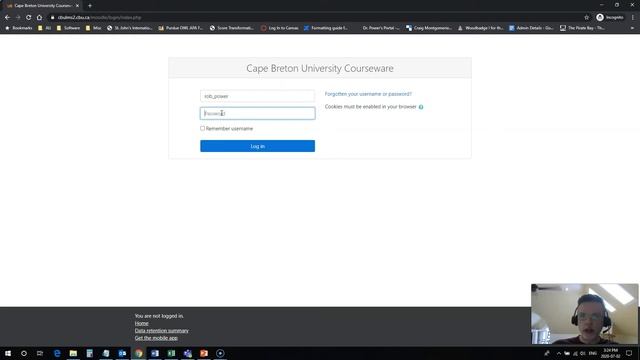Image resolution: width=640 pixels, height=360 pixels.
Task: Check the Remember username checkbox
Action: point(202,128)
